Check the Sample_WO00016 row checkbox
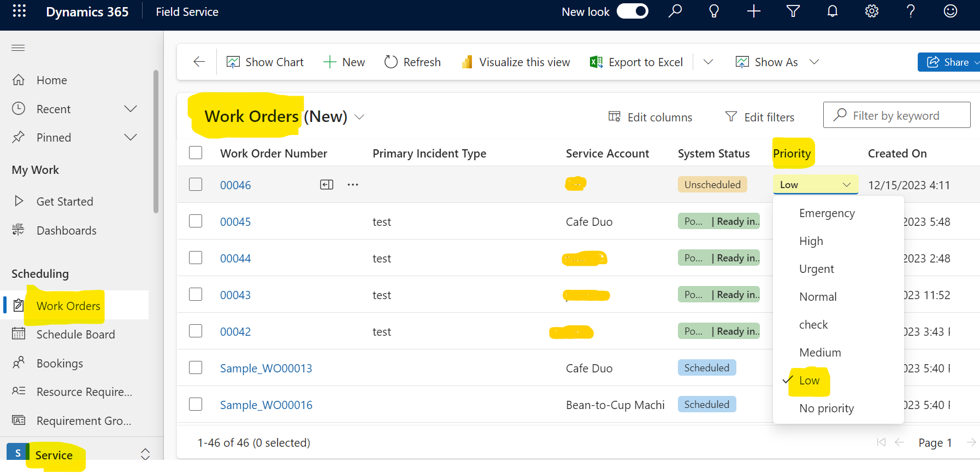 click(196, 404)
